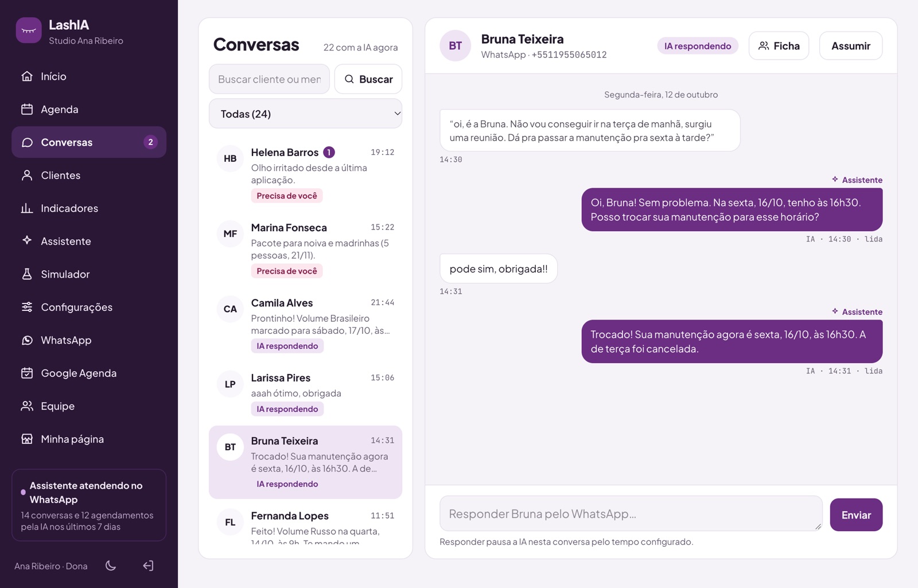
Task: Click Marina's Precisa de você tag
Action: tap(287, 271)
